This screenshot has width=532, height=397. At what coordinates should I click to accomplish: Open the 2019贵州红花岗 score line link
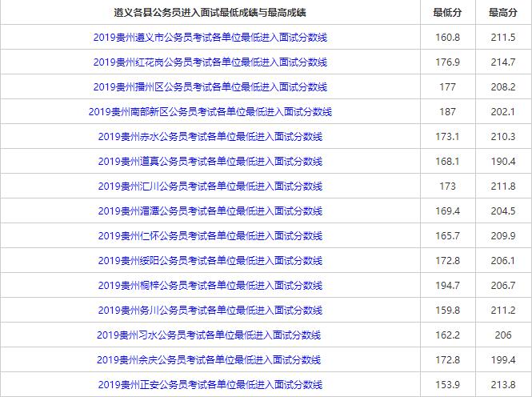[210, 62]
